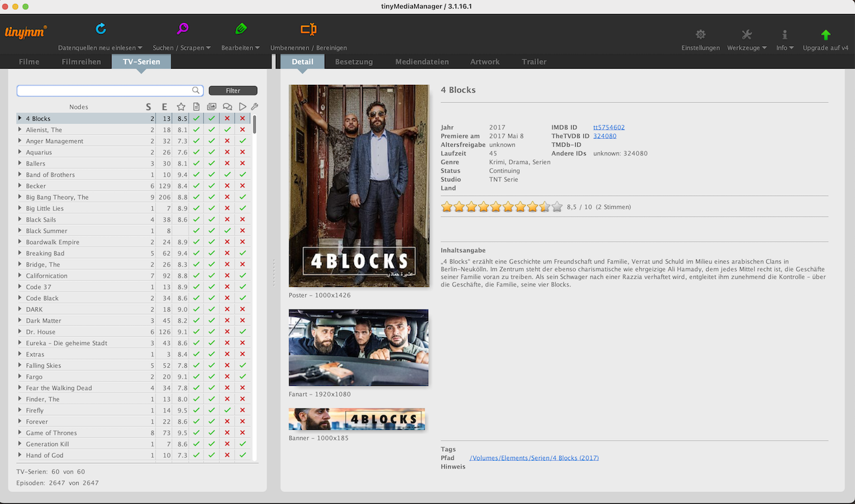This screenshot has width=855, height=504.
Task: Open TheTVDB ID link 324080
Action: point(605,136)
